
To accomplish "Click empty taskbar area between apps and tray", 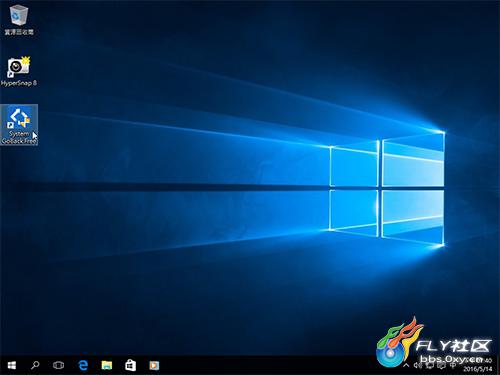I will [x=267, y=365].
